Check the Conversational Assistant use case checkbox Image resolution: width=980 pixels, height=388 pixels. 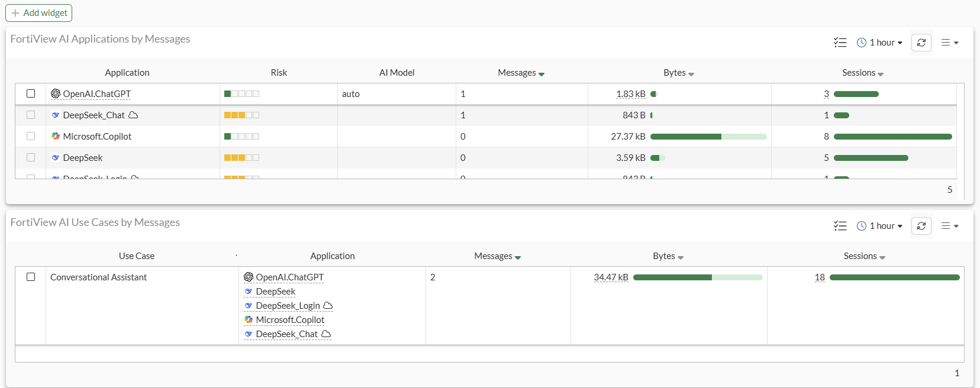click(31, 277)
